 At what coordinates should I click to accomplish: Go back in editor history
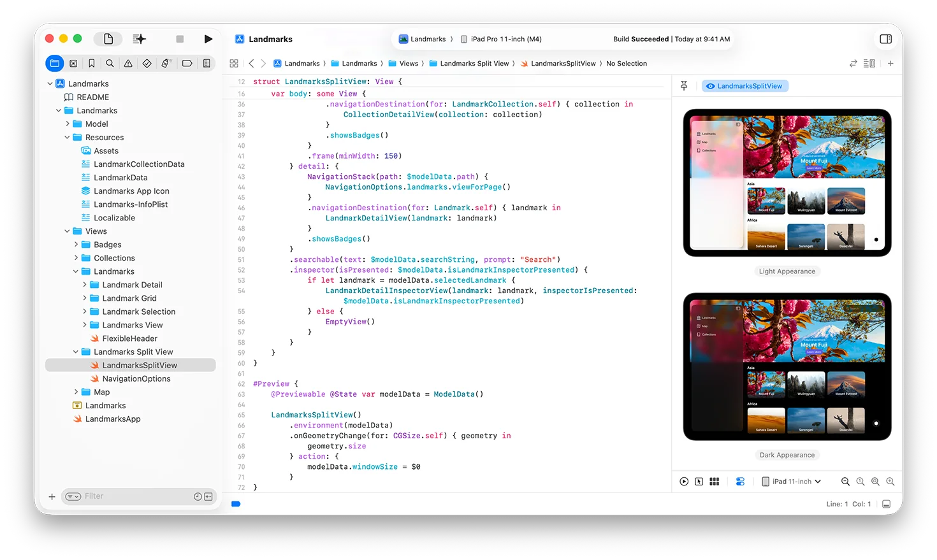point(251,63)
